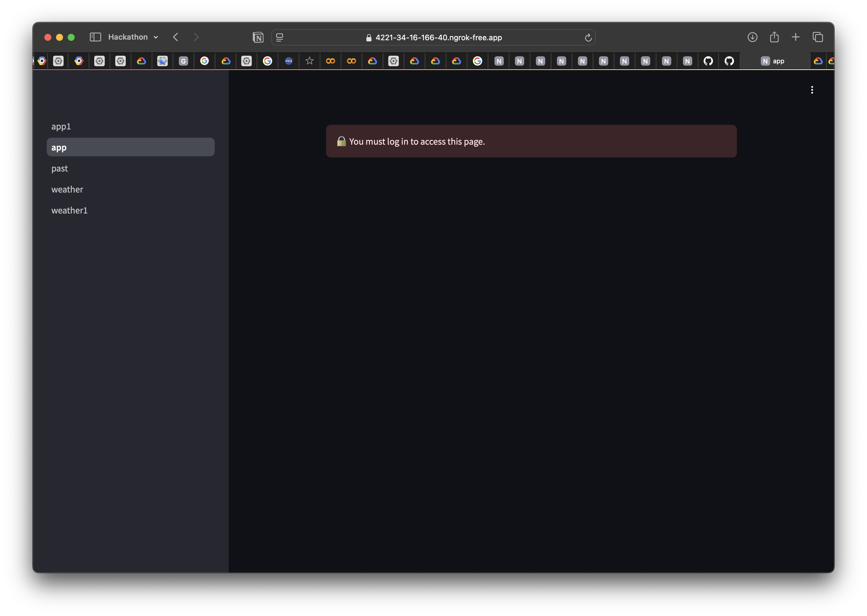The height and width of the screenshot is (616, 867).
Task: Open the weather page
Action: [67, 189]
